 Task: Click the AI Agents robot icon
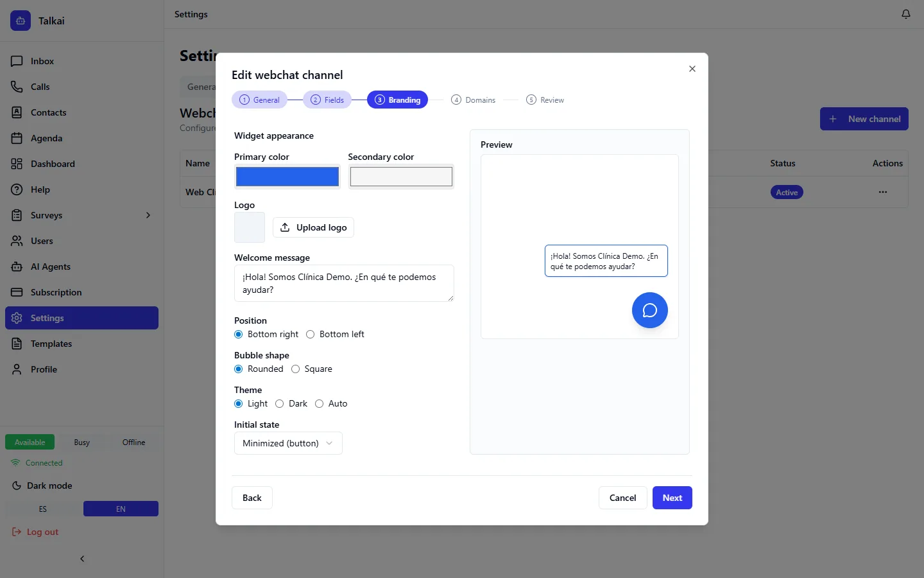point(17,267)
